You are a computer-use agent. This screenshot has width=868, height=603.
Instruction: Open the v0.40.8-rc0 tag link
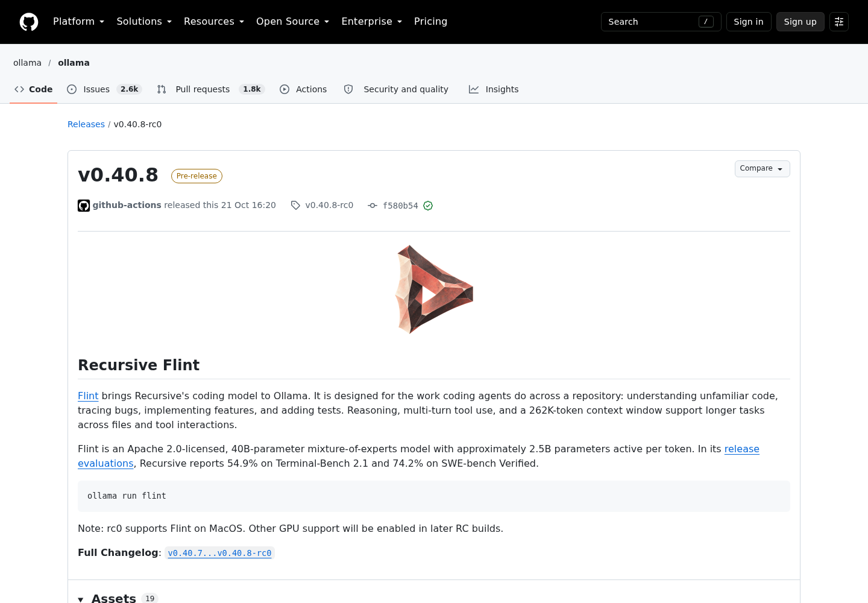(329, 205)
